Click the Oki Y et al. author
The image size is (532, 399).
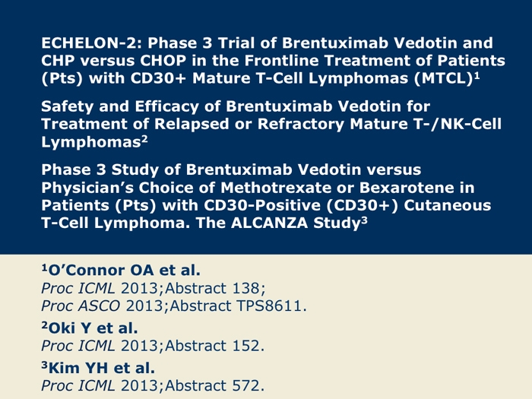pyautogui.click(x=90, y=328)
